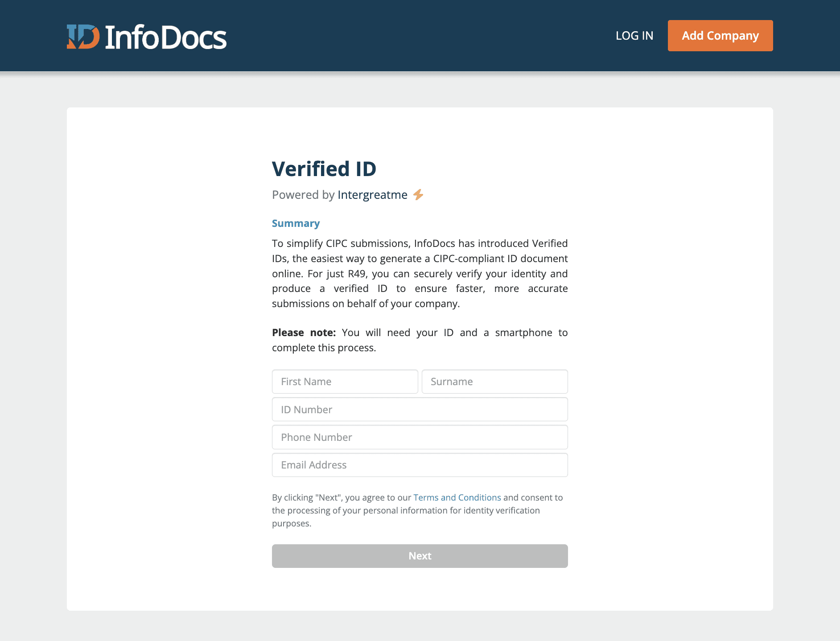
Task: Click the "Powered by" text
Action: point(303,195)
